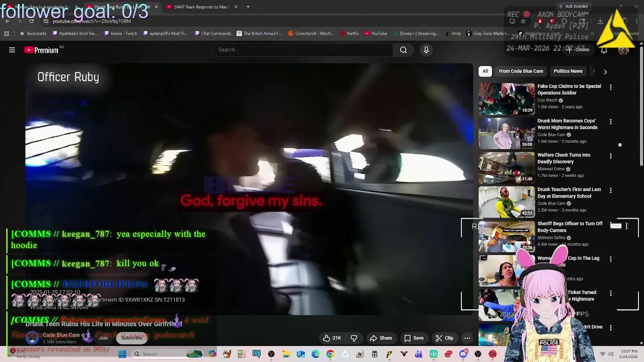Open Drunk Mom Becomes Cops' Nightmare thumbnail
This screenshot has width=644, height=362.
pos(507,133)
